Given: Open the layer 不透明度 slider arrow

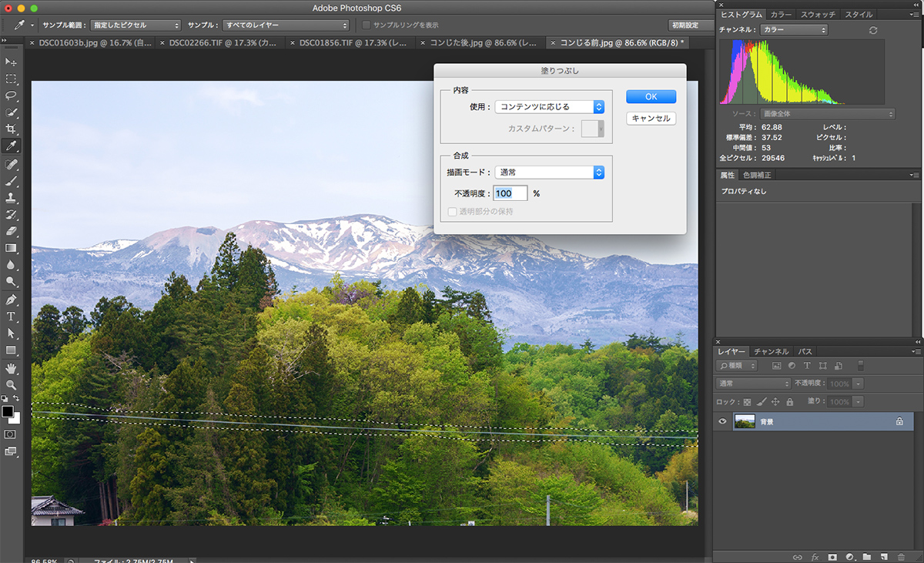Looking at the screenshot, I should point(859,384).
